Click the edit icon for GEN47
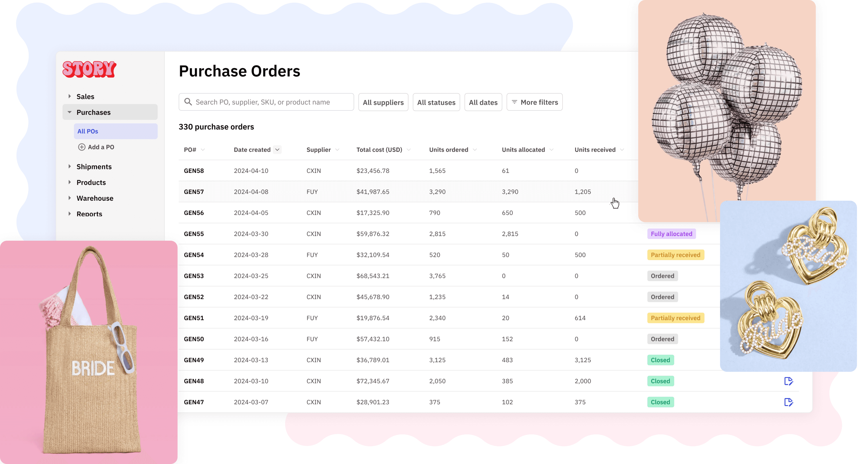868x464 pixels. tap(789, 402)
